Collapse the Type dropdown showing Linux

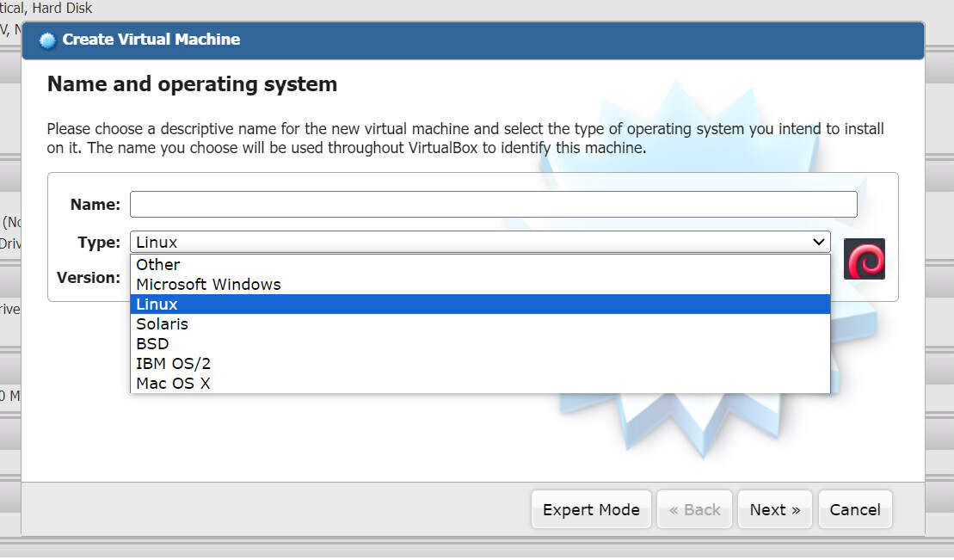click(x=480, y=242)
